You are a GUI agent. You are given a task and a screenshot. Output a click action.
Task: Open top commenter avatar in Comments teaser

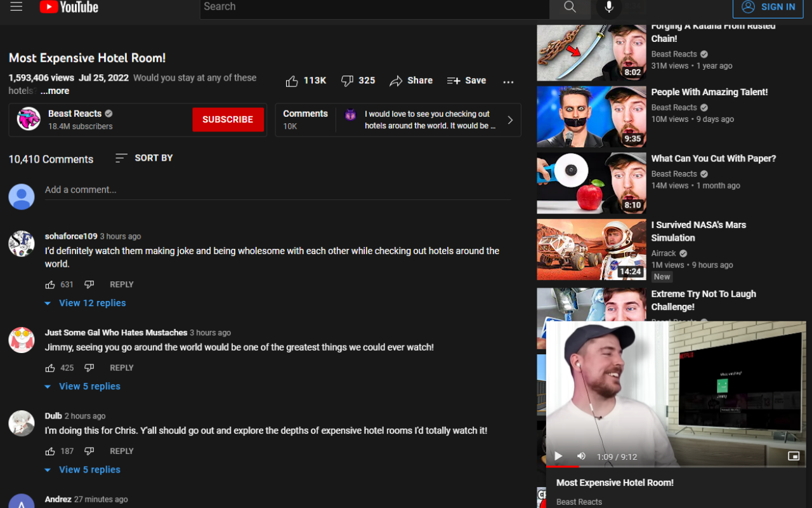(350, 115)
